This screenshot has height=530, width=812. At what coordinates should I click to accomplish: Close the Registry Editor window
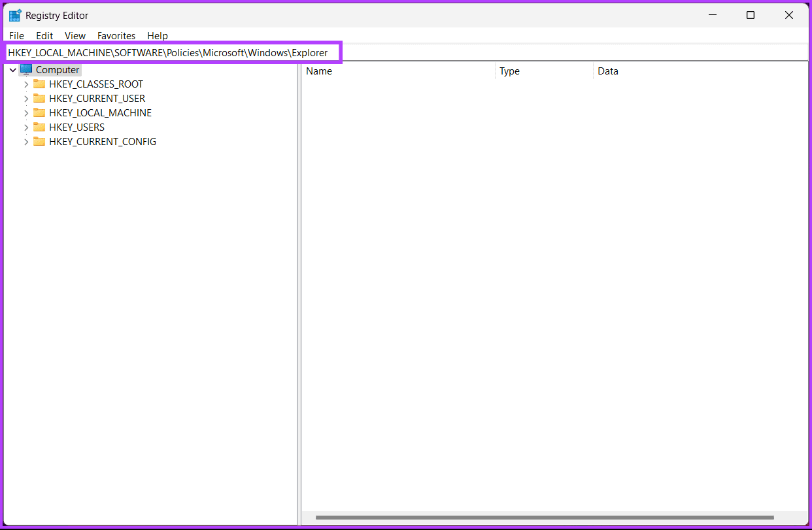(x=789, y=15)
